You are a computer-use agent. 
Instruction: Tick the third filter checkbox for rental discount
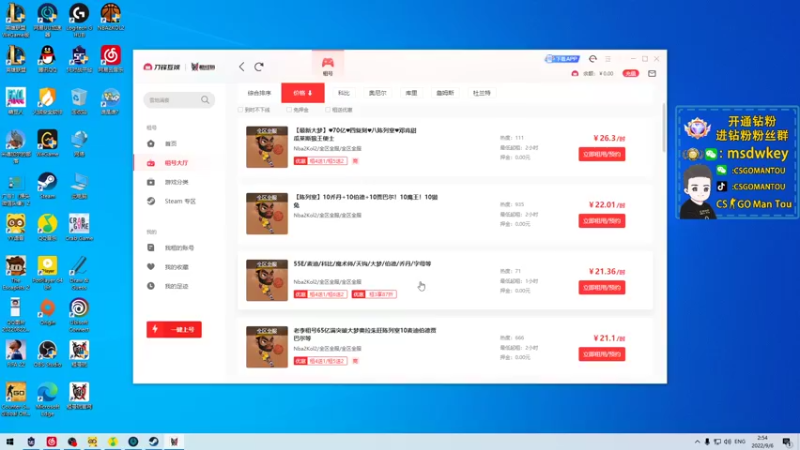[328, 110]
